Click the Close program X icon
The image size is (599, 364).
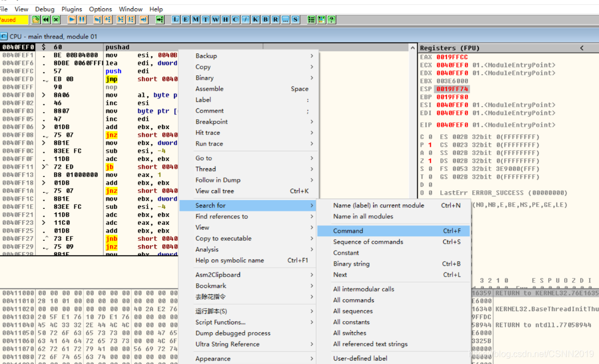click(56, 19)
